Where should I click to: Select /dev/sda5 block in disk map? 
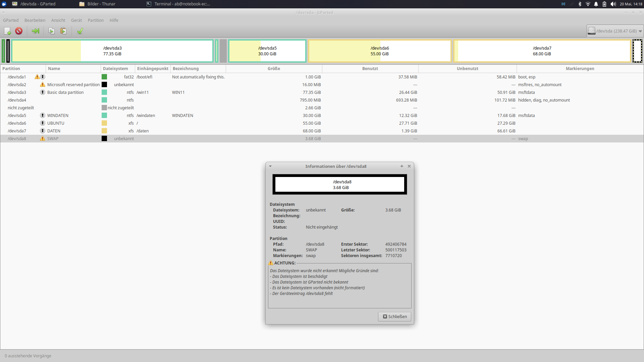(x=267, y=51)
